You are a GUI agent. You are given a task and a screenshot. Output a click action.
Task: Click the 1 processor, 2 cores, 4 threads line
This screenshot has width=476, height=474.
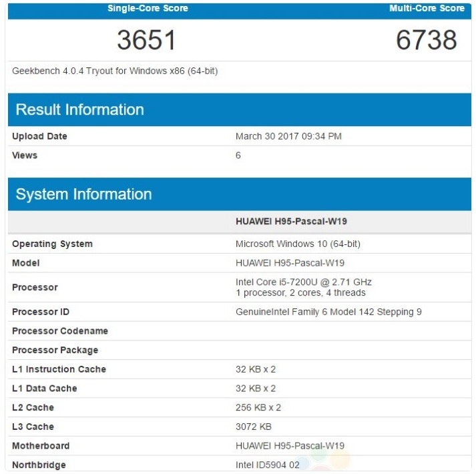coord(300,292)
